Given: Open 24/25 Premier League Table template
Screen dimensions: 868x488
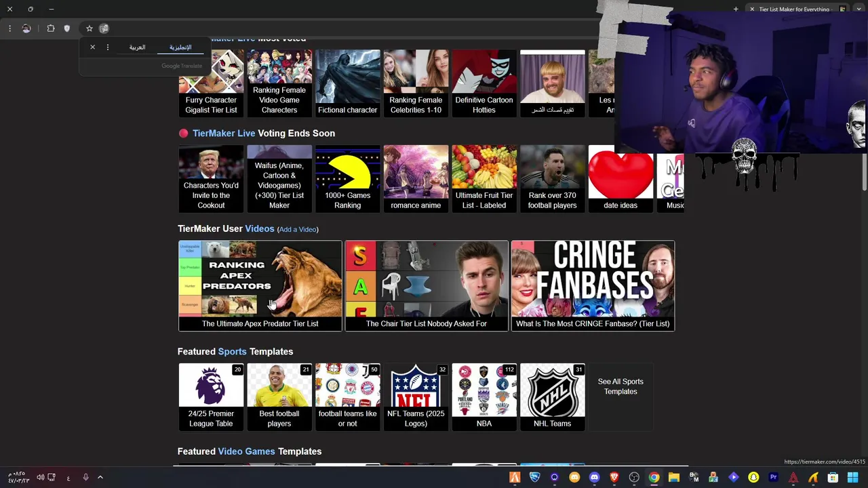Looking at the screenshot, I should [x=211, y=396].
